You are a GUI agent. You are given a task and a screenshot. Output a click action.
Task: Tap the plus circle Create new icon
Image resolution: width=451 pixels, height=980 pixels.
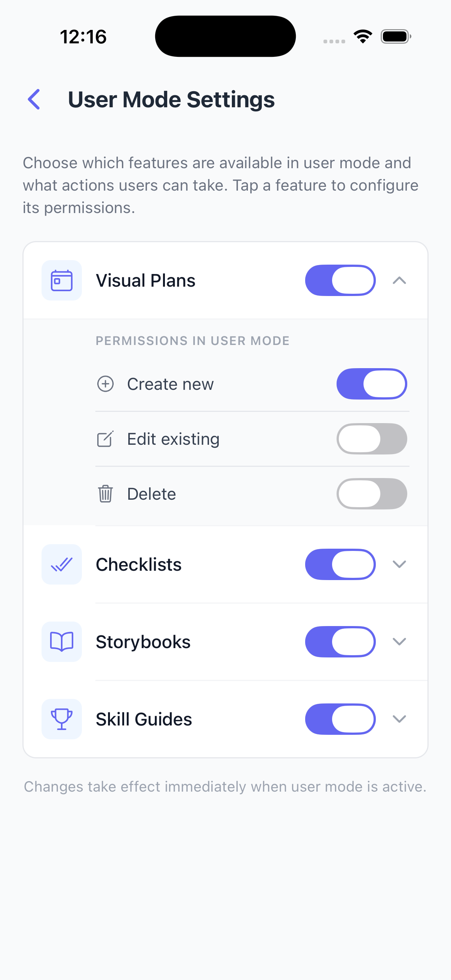tap(105, 384)
